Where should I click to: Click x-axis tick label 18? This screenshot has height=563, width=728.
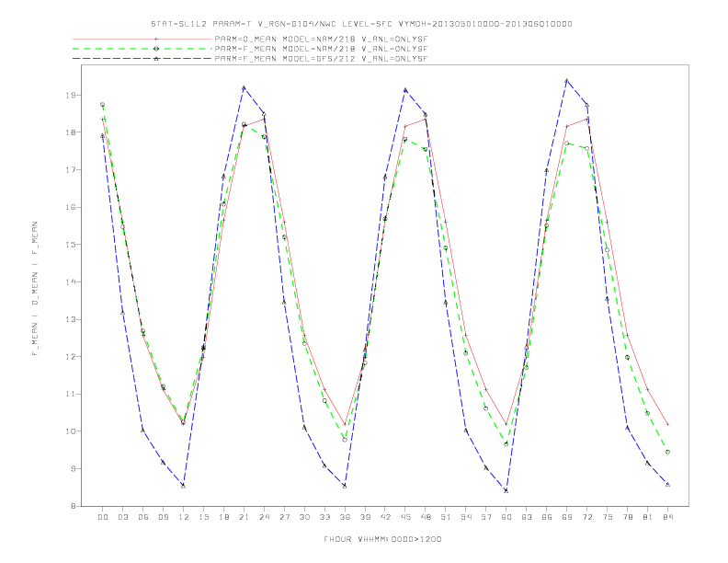coord(223,517)
